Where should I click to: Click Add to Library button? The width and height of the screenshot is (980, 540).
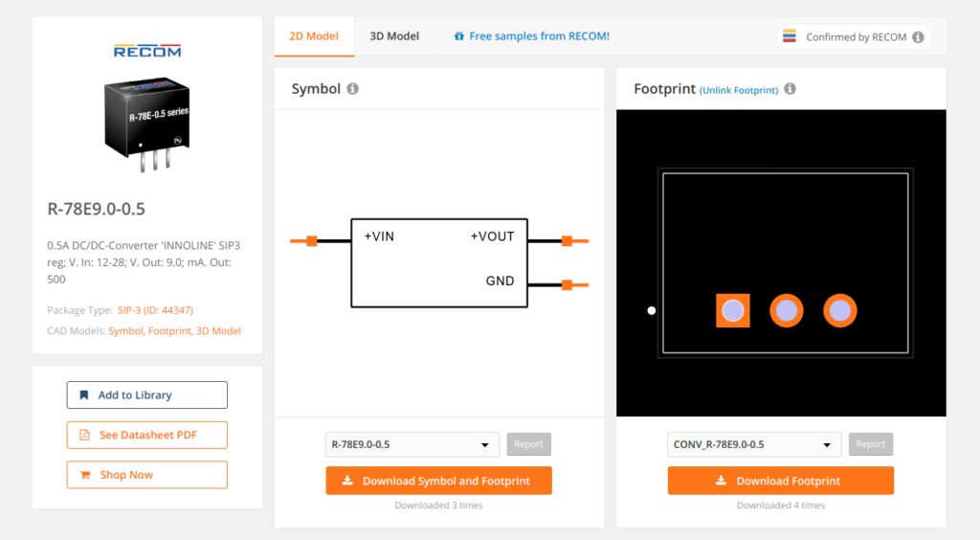tap(146, 395)
